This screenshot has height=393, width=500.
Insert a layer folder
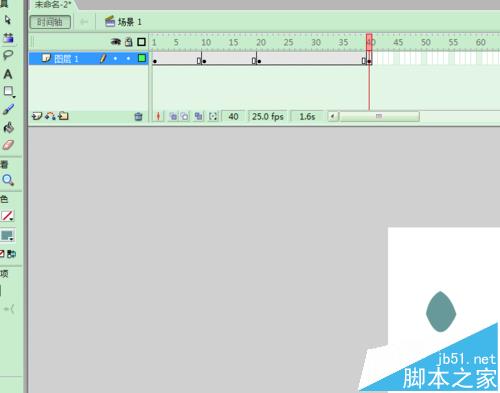(63, 116)
